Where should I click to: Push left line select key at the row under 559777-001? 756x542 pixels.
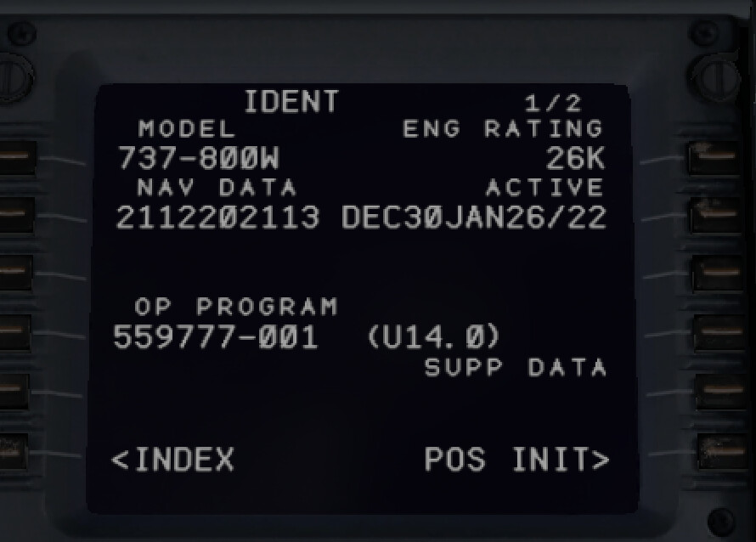14,391
